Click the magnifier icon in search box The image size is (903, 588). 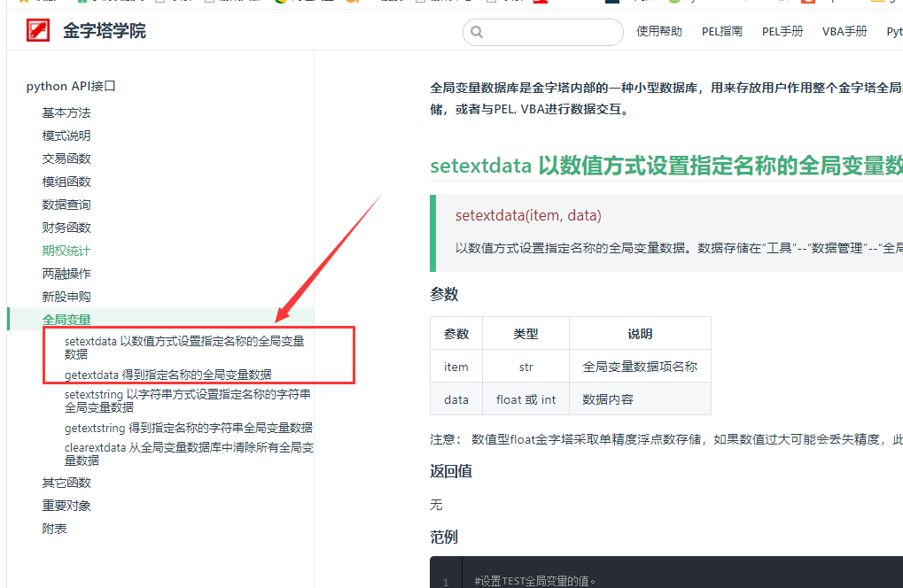click(477, 33)
